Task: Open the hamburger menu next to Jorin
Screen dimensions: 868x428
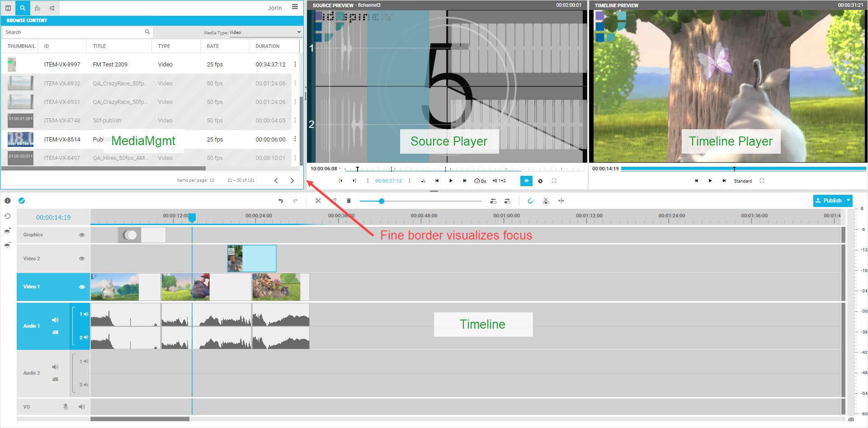Action: coord(295,7)
